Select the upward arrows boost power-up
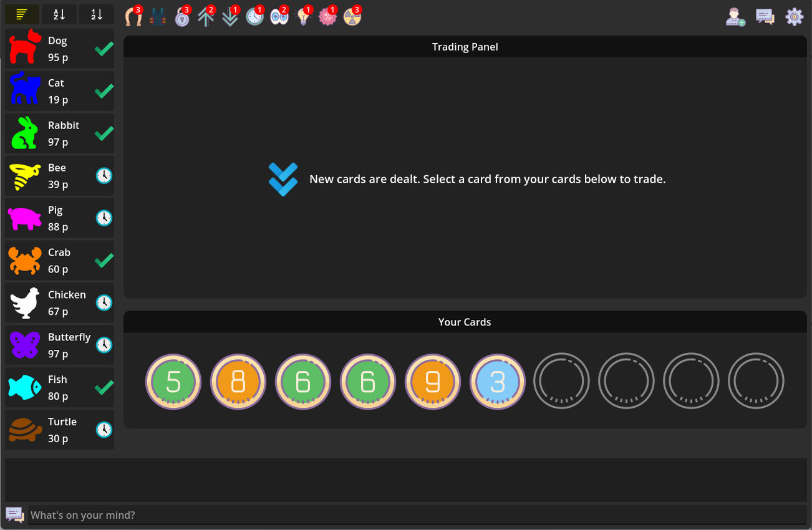Viewport: 812px width, 530px height. (206, 17)
